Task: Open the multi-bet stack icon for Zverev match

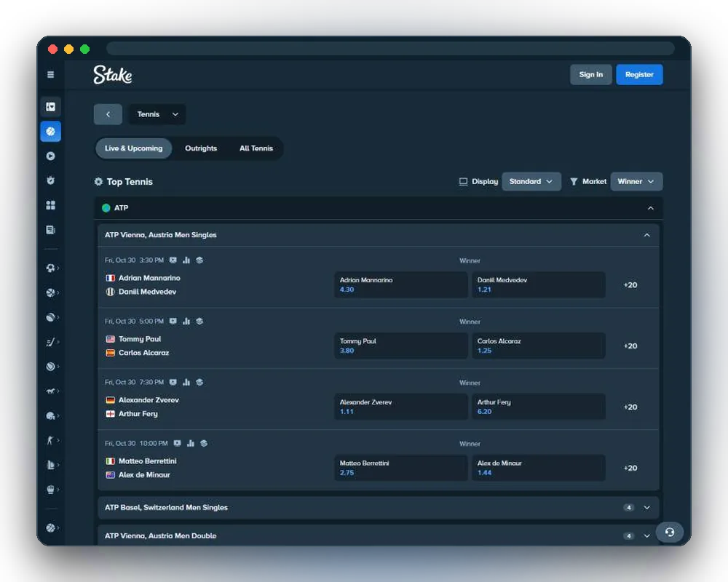Action: click(x=199, y=383)
